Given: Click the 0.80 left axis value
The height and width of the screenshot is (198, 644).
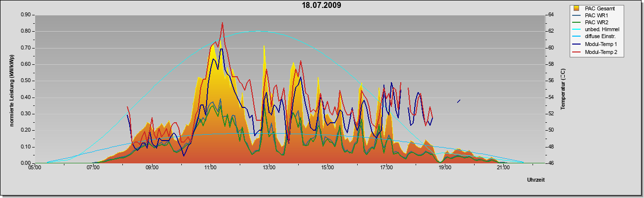Looking at the screenshot, I should (x=26, y=31).
